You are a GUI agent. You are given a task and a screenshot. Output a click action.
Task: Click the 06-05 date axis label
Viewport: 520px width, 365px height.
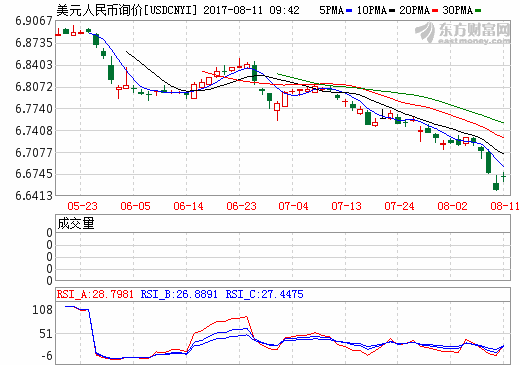tap(135, 206)
